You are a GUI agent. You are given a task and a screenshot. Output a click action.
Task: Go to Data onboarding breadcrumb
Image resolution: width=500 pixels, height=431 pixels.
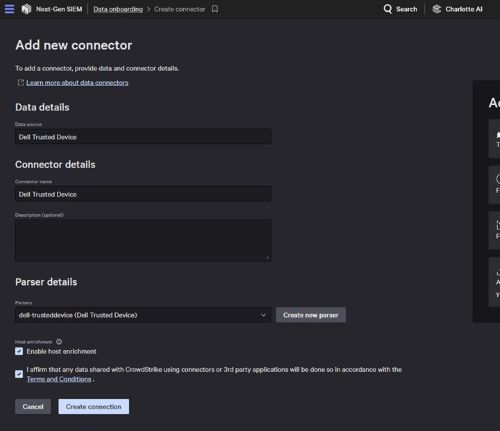118,9
